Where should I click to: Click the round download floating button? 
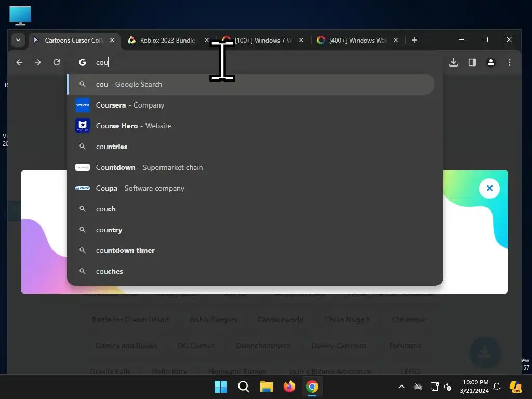tap(485, 353)
